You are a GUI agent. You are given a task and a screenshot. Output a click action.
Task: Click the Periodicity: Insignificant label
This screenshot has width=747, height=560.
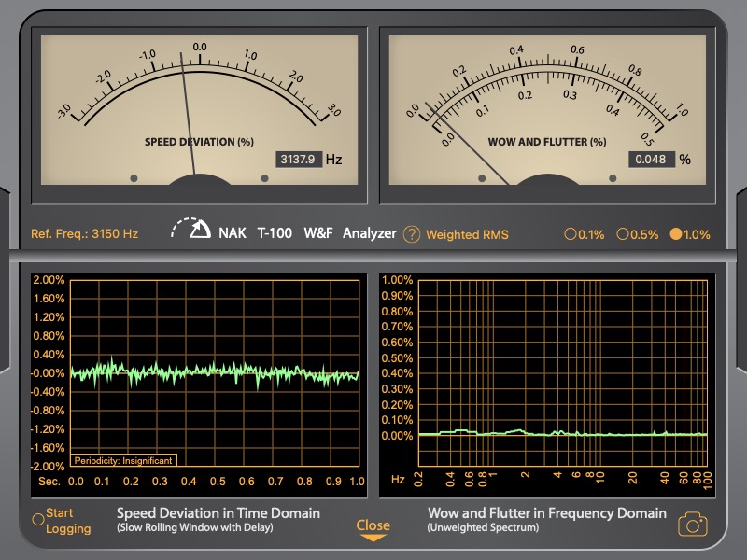(x=123, y=459)
